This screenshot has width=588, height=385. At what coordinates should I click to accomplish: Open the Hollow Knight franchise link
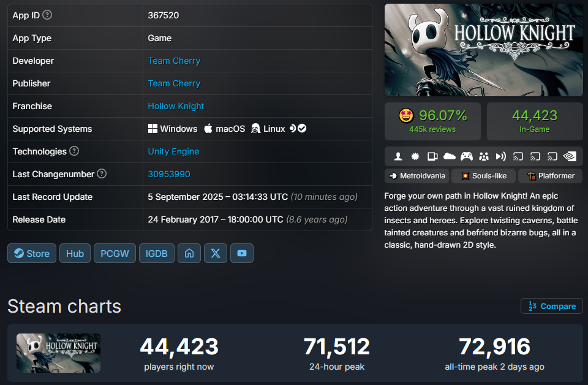pyautogui.click(x=176, y=106)
